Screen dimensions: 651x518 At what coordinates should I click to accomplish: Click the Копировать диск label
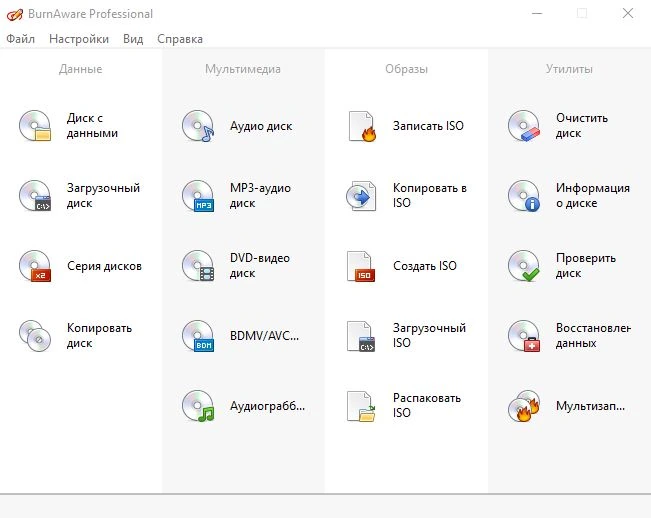99,336
